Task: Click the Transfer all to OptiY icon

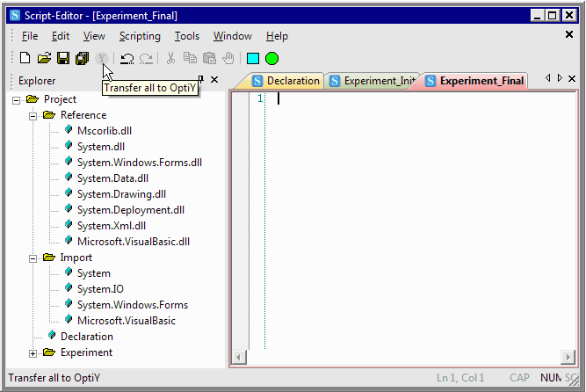Action: tap(102, 59)
